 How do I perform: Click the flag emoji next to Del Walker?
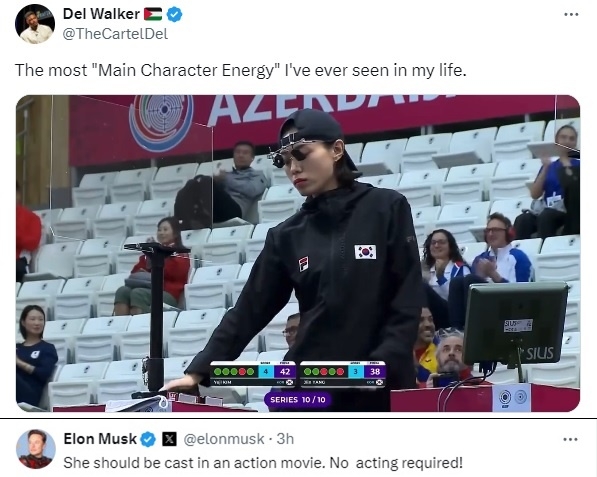pyautogui.click(x=153, y=14)
